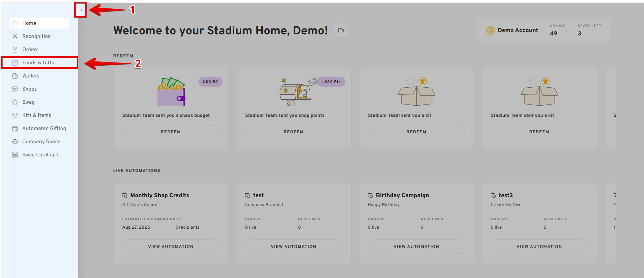View the Birthday Campaign automation

tap(416, 247)
